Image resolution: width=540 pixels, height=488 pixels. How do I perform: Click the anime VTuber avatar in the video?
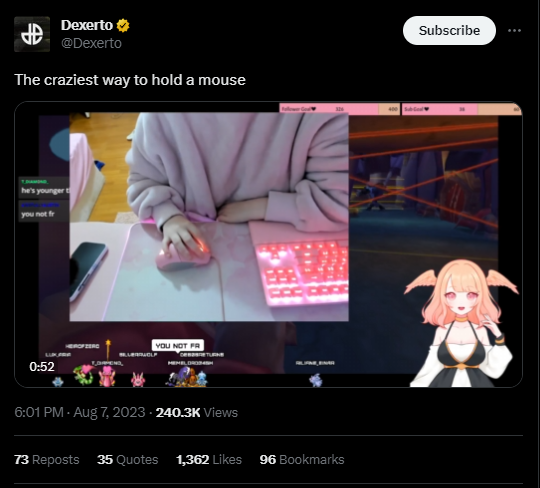(x=461, y=323)
